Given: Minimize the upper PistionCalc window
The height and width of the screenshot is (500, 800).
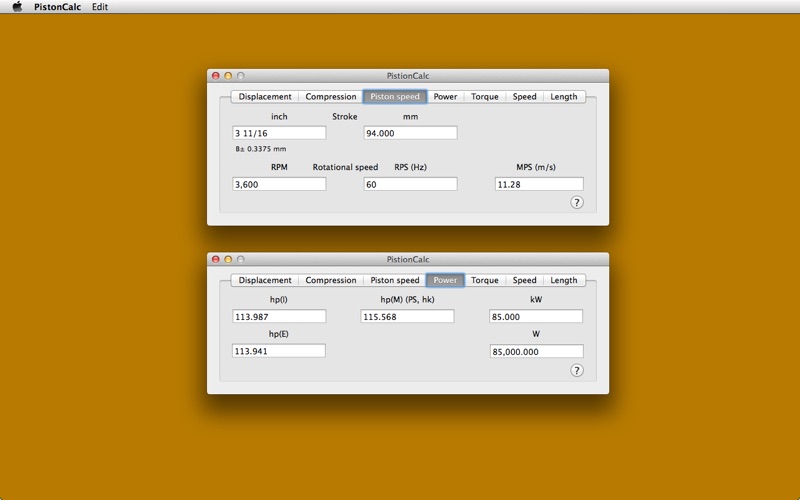Looking at the screenshot, I should click(228, 76).
